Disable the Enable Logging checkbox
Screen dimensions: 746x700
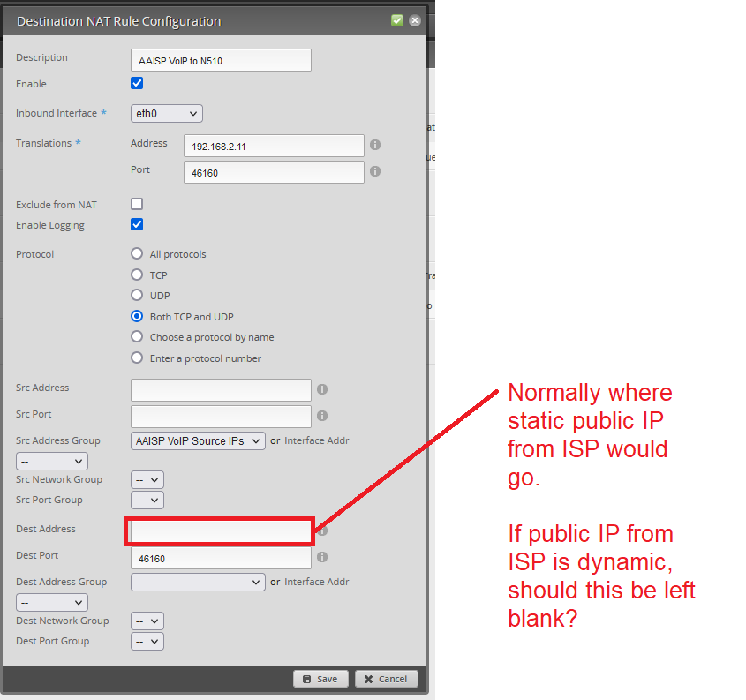pos(137,224)
